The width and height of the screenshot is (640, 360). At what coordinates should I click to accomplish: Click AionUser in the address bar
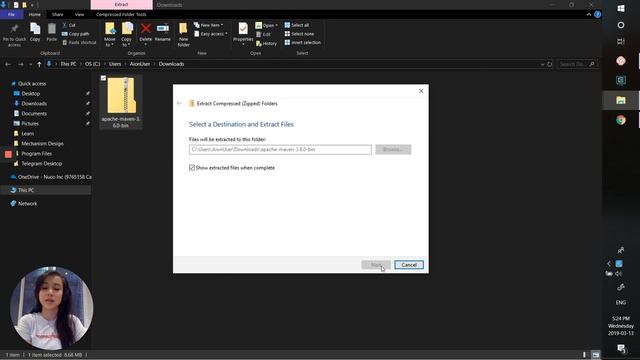[x=140, y=64]
